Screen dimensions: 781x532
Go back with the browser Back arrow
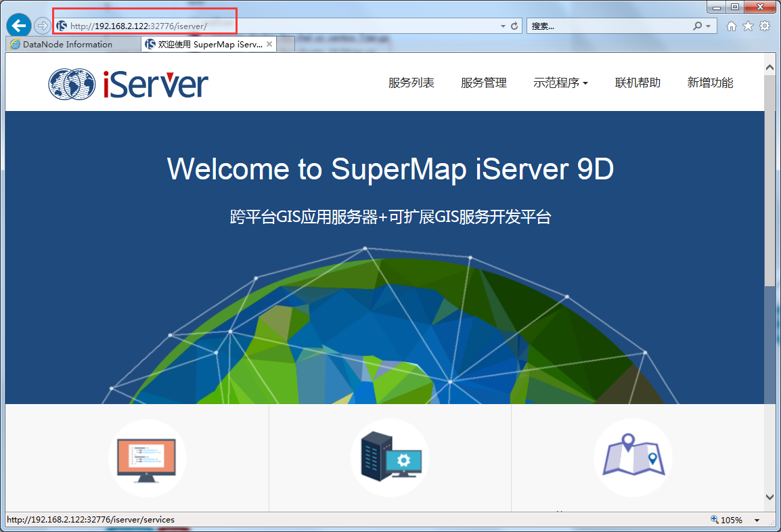(x=18, y=26)
